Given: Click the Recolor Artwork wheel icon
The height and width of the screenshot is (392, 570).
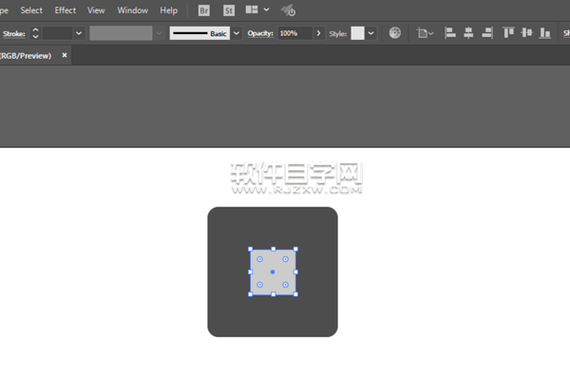Looking at the screenshot, I should (x=395, y=33).
